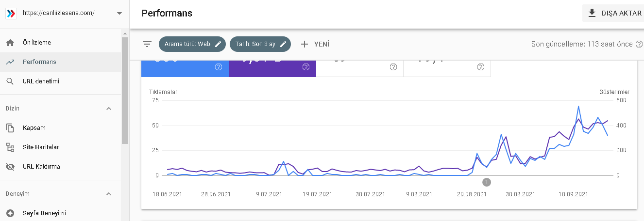The image size is (644, 221).
Task: Click the annotation marker below the chart
Action: pyautogui.click(x=487, y=182)
